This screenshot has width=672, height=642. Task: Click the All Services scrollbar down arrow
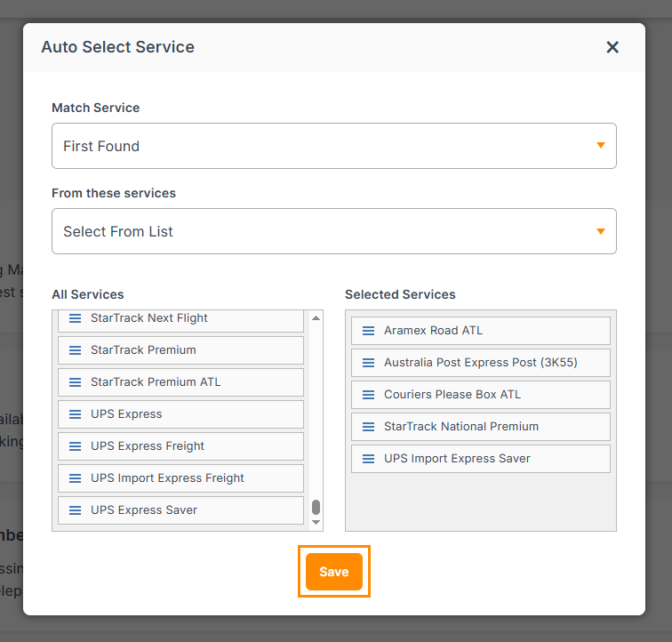[x=316, y=523]
